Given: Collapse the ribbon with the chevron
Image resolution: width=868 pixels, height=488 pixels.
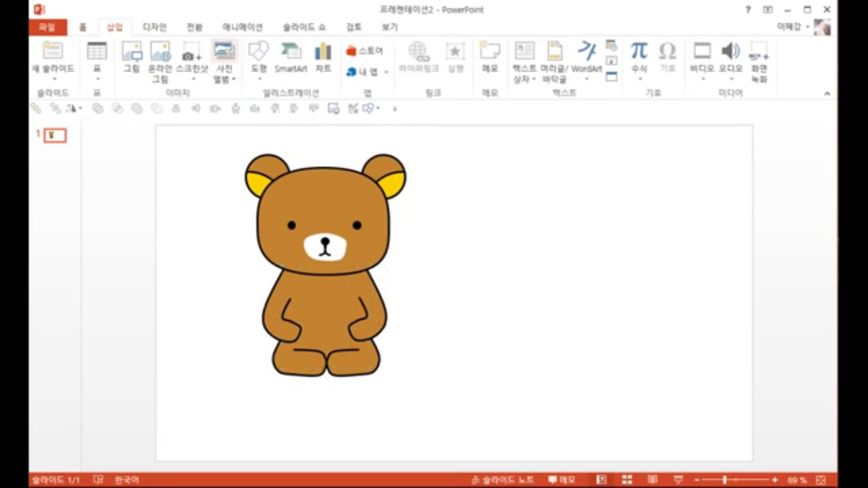Looking at the screenshot, I should click(827, 94).
